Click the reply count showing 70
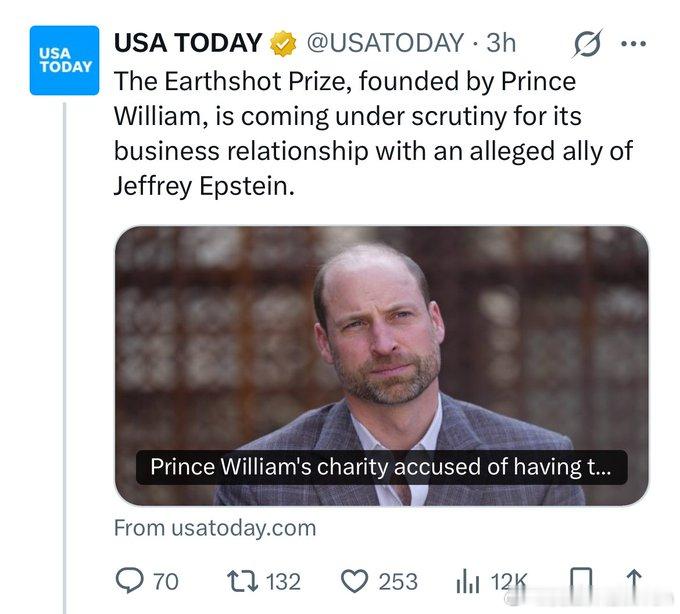Screen dimensions: 680x614 point(165,581)
